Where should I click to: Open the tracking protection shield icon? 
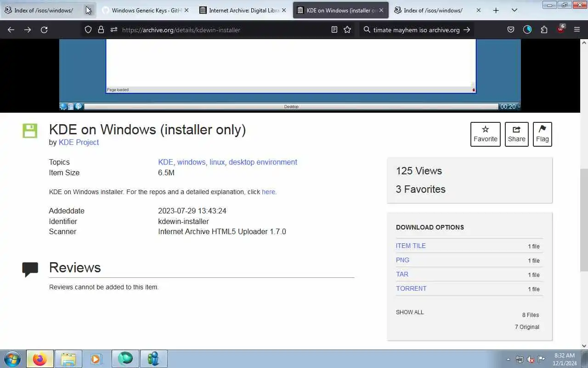[x=88, y=29]
